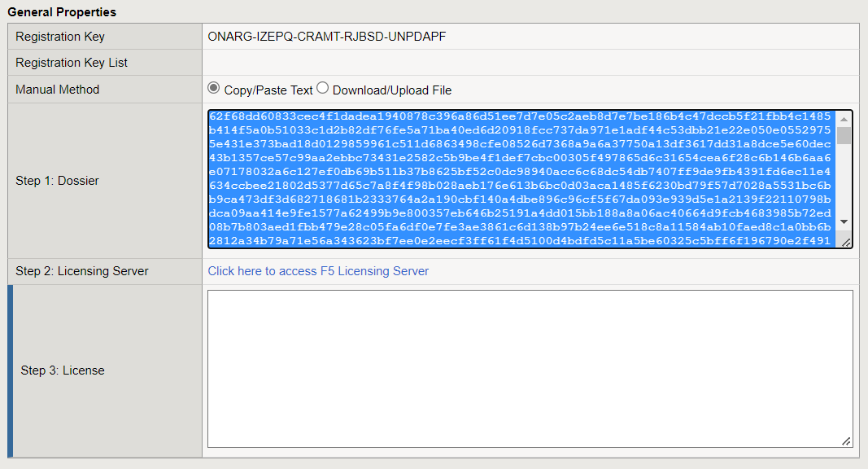Click the Manual Method row label

[x=57, y=90]
